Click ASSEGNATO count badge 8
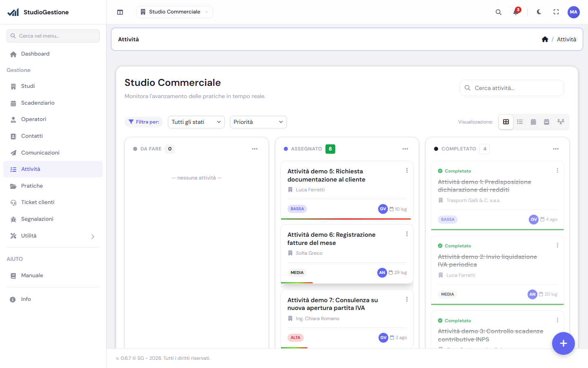 (x=330, y=149)
